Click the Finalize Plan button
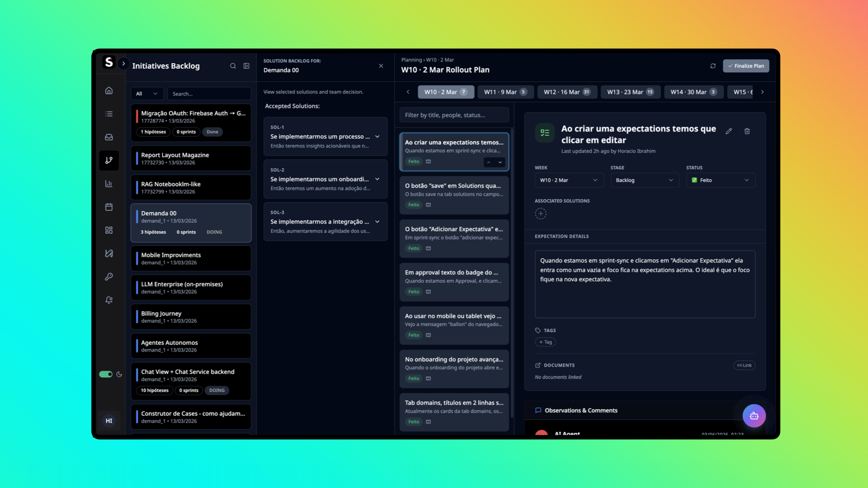The height and width of the screenshot is (488, 868). 746,66
